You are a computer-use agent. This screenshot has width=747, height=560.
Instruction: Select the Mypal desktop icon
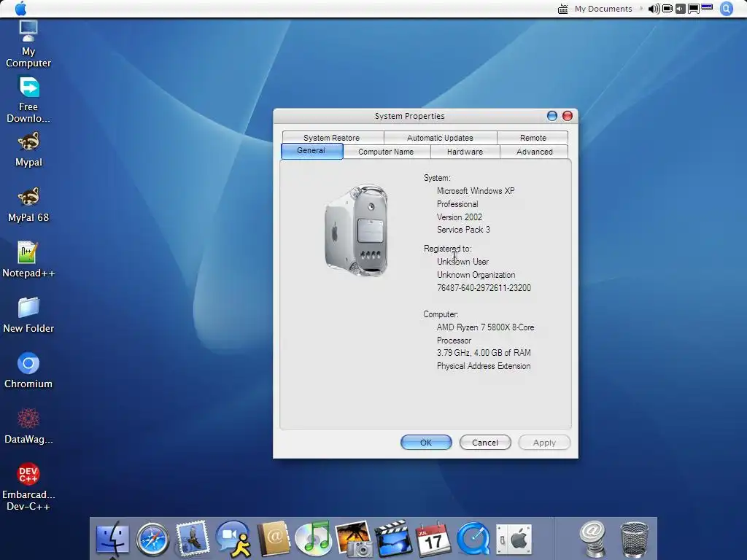tap(28, 149)
